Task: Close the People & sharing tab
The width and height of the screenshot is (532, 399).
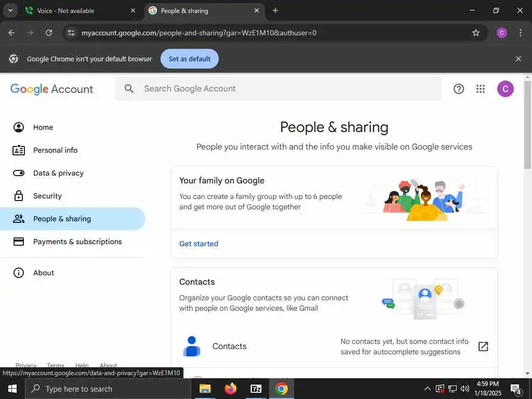Action: pos(257,10)
